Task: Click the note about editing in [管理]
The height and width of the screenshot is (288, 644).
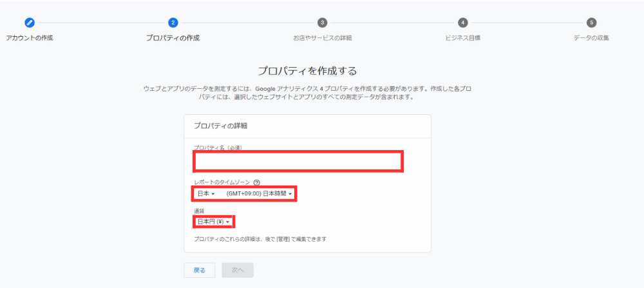Action: (x=260, y=238)
